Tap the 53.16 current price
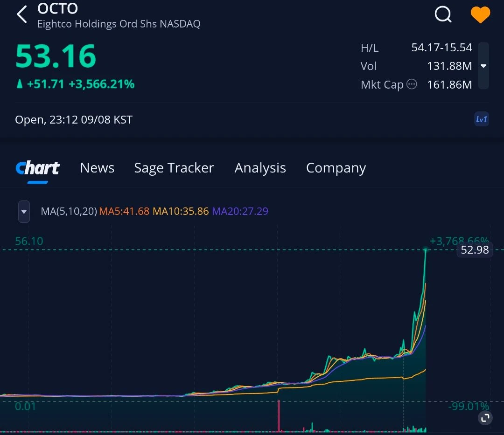The width and height of the screenshot is (504, 435). (56, 56)
